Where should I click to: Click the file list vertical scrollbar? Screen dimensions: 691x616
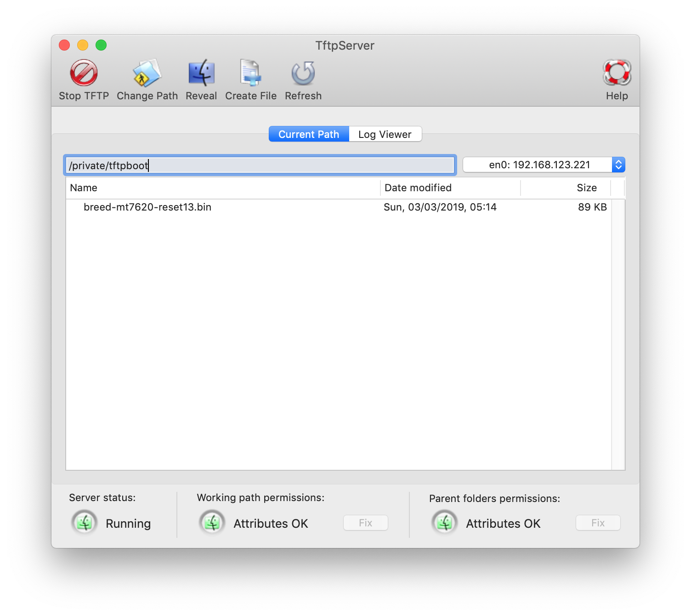click(x=618, y=334)
